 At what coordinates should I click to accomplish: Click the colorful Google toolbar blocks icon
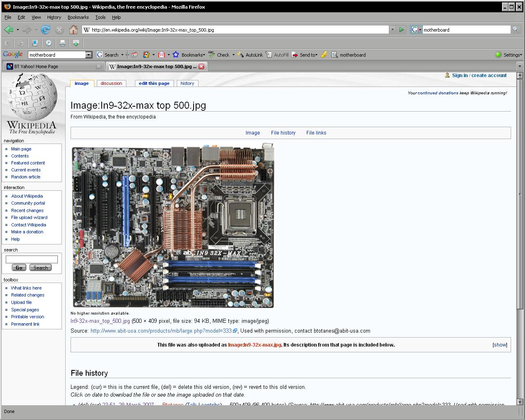pos(146,55)
